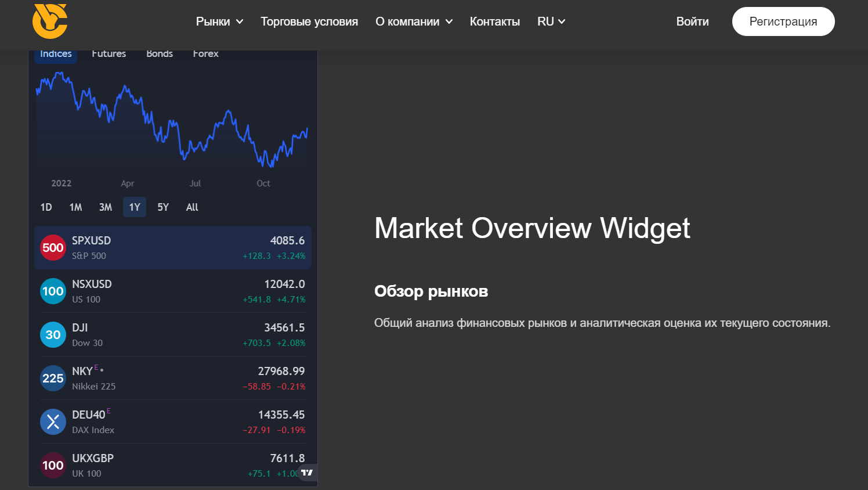The width and height of the screenshot is (868, 490).
Task: Select the 3M time range
Action: pyautogui.click(x=106, y=207)
